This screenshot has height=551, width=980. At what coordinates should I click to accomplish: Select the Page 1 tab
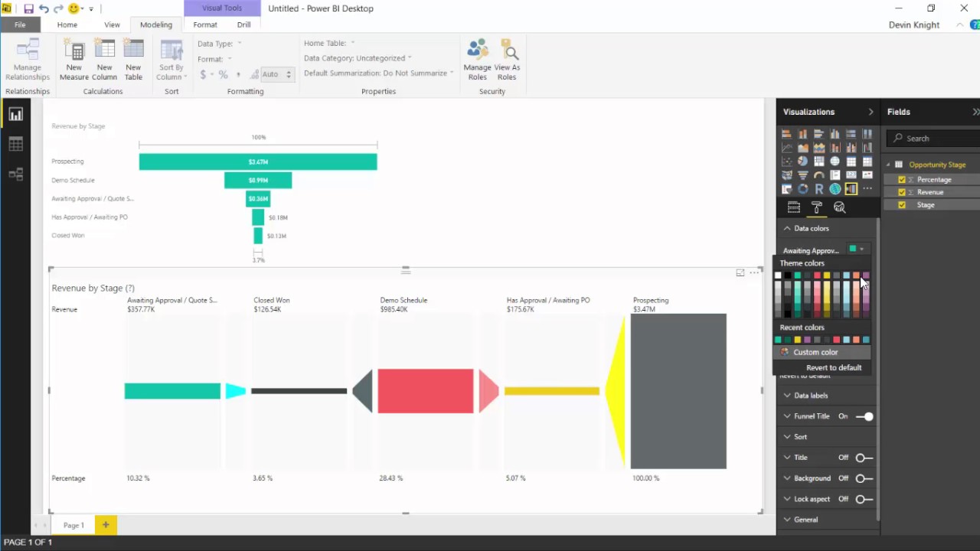tap(73, 525)
